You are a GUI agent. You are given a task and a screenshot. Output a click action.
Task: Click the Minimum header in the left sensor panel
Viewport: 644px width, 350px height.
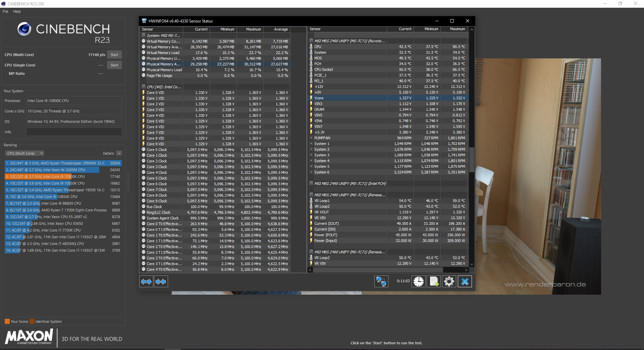pos(223,29)
